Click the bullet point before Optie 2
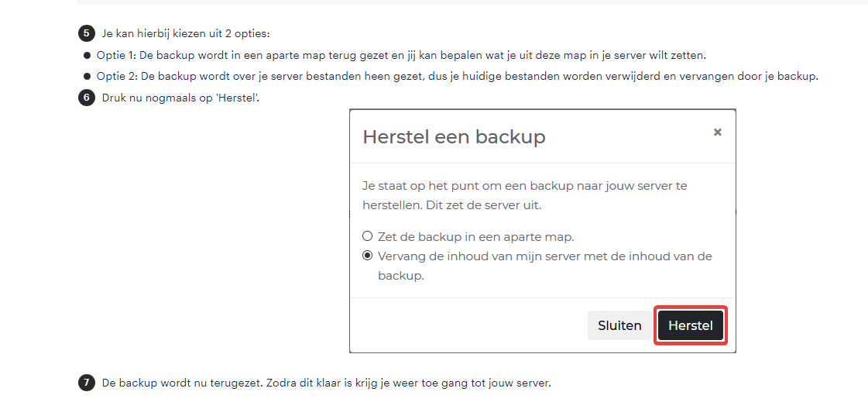This screenshot has height=409, width=868. pyautogui.click(x=87, y=77)
